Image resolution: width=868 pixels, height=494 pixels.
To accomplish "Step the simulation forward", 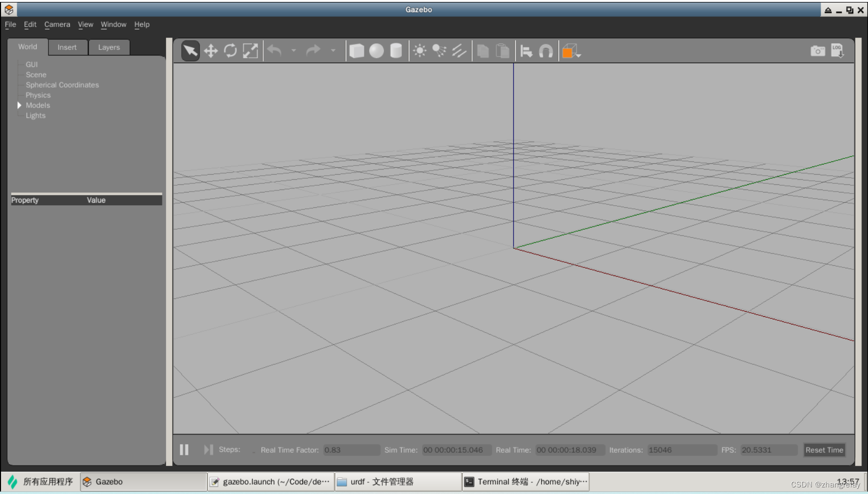I will pos(208,450).
